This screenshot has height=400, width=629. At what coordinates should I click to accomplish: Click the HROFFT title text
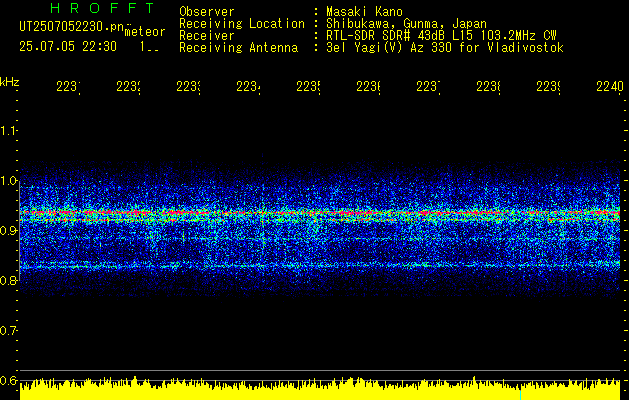(102, 8)
